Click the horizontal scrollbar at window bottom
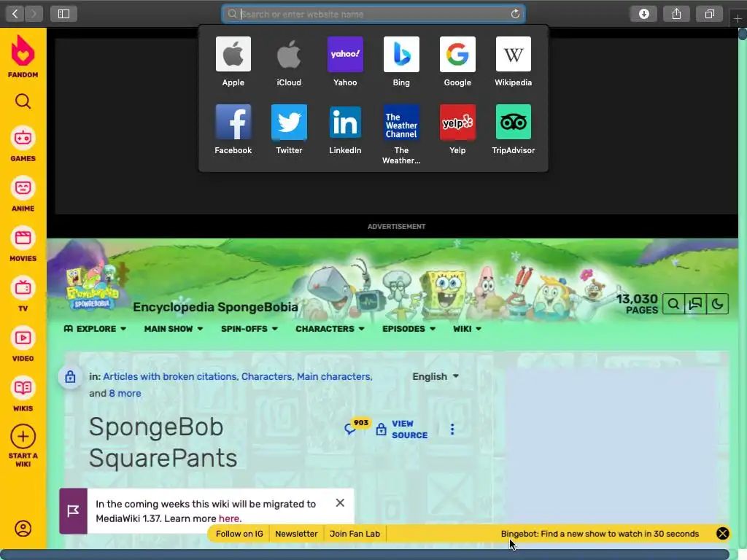This screenshot has width=747, height=560. (x=365, y=555)
